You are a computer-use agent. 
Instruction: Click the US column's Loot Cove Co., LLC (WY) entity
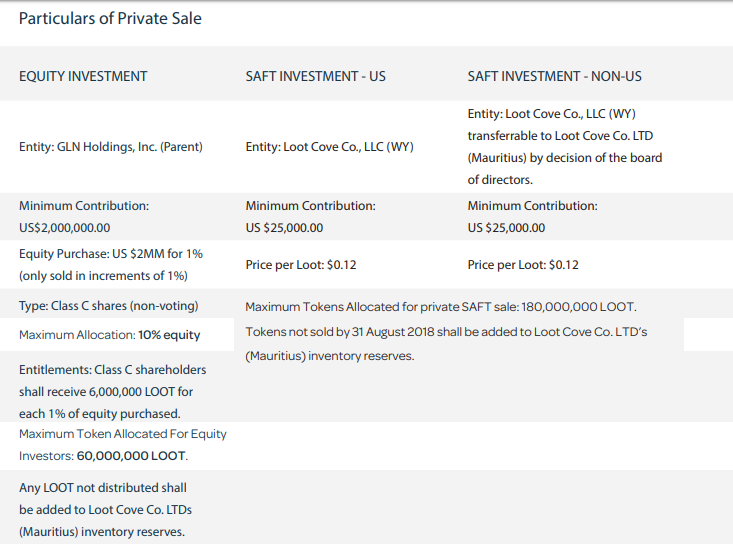pyautogui.click(x=330, y=147)
